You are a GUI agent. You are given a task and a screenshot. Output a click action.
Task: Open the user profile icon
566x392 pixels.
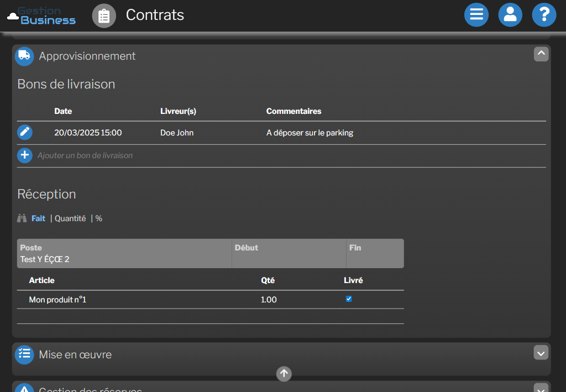pyautogui.click(x=510, y=15)
